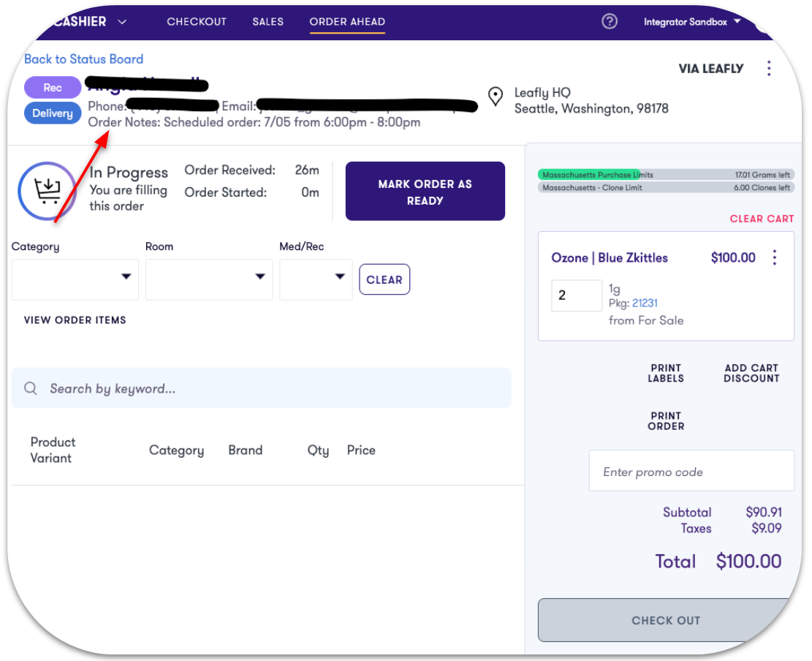Open the Category filter dropdown
Image resolution: width=812 pixels, height=661 pixels.
75,279
